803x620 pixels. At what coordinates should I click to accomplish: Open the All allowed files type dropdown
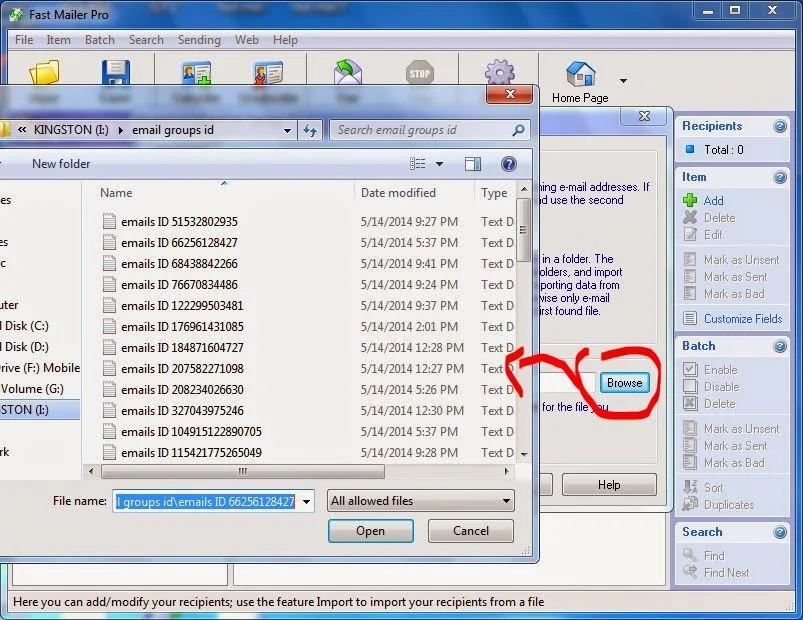pyautogui.click(x=420, y=501)
